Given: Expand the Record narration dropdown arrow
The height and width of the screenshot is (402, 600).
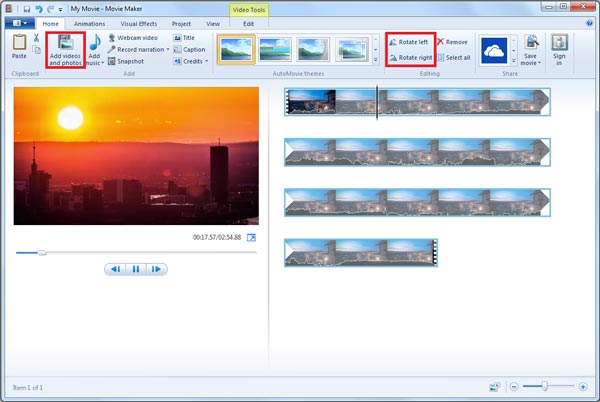Looking at the screenshot, I should click(x=168, y=49).
